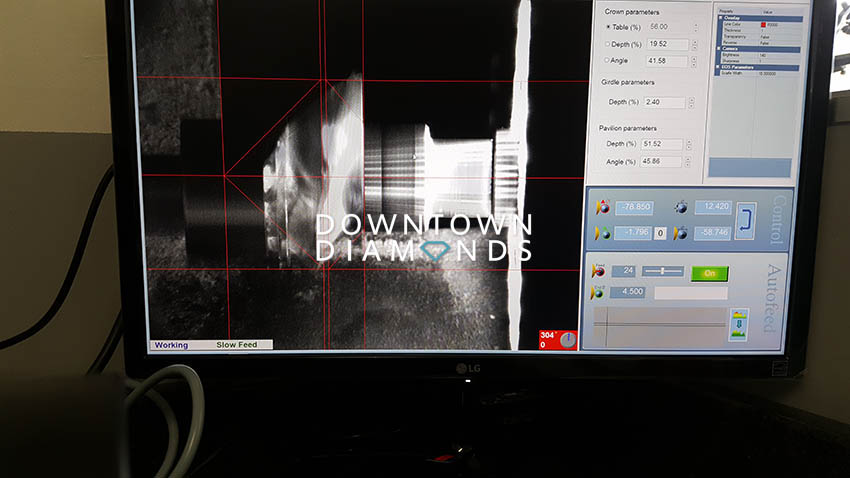Click the graph level icon with down arrow
This screenshot has width=850, height=478.
(x=739, y=325)
